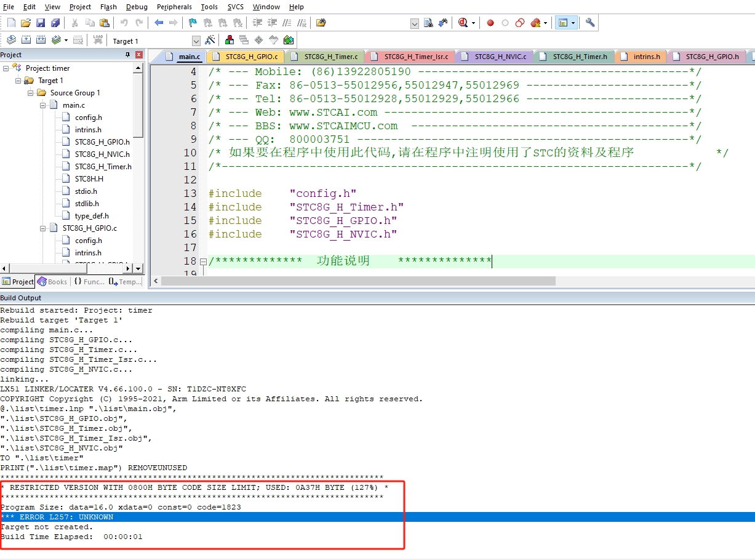Collapse the Source Group 1 node
The height and width of the screenshot is (560, 755).
pyautogui.click(x=31, y=93)
